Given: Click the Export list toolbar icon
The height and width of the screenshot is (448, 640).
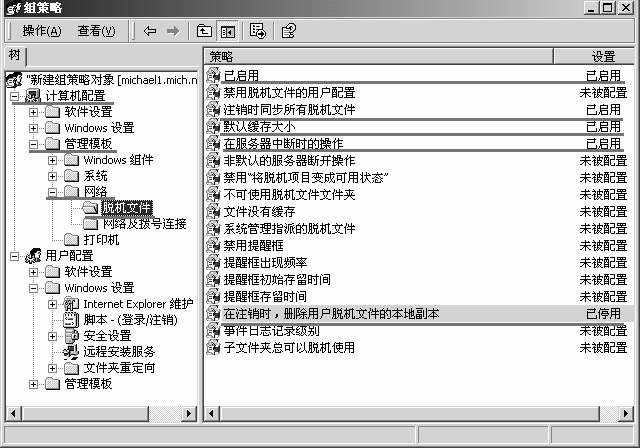Looking at the screenshot, I should [258, 31].
